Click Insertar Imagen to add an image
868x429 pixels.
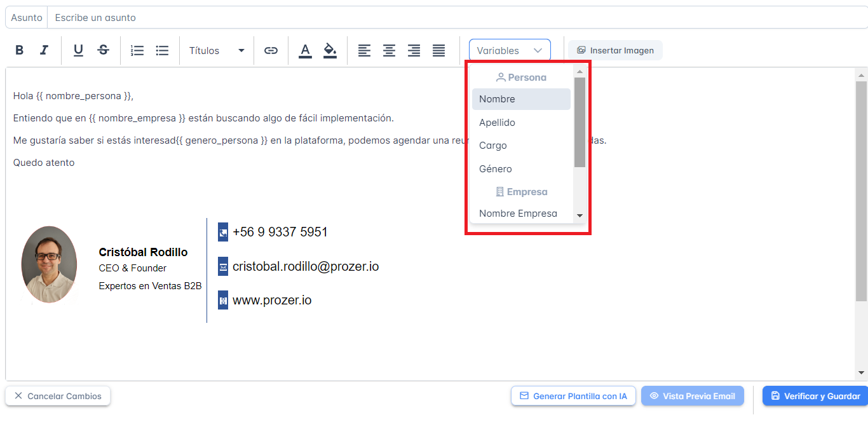(614, 50)
